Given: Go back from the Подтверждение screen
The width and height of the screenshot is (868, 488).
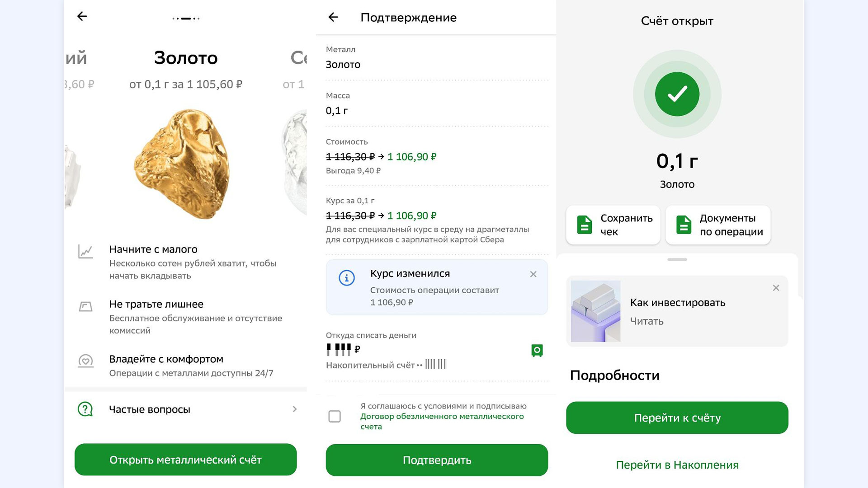Looking at the screenshot, I should pyautogui.click(x=333, y=17).
